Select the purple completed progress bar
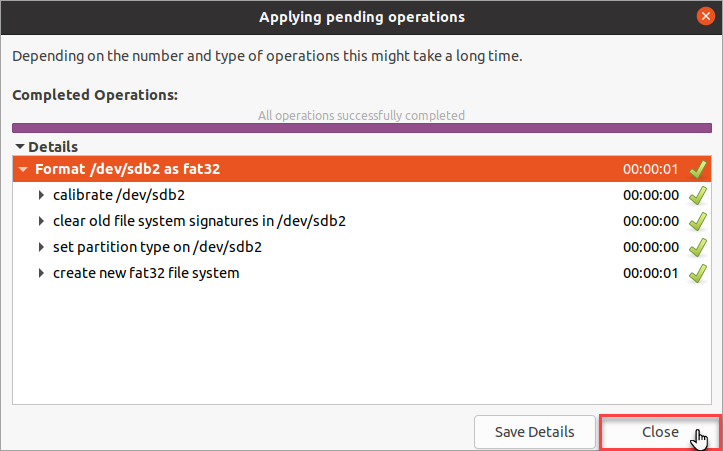 [362, 128]
